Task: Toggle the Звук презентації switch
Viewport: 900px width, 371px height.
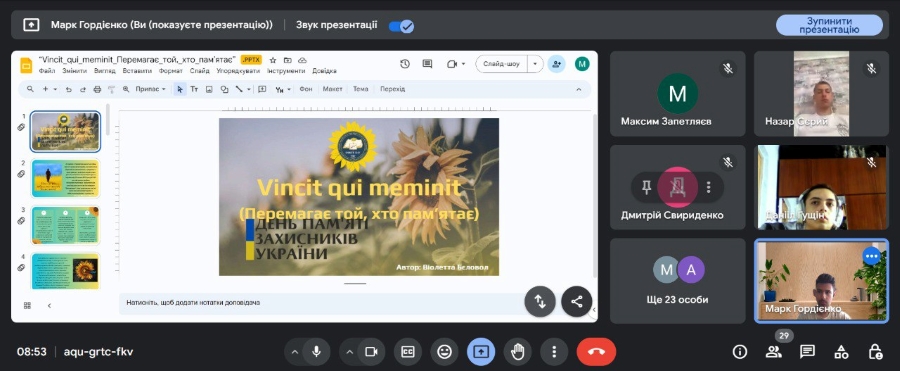Action: click(x=401, y=26)
